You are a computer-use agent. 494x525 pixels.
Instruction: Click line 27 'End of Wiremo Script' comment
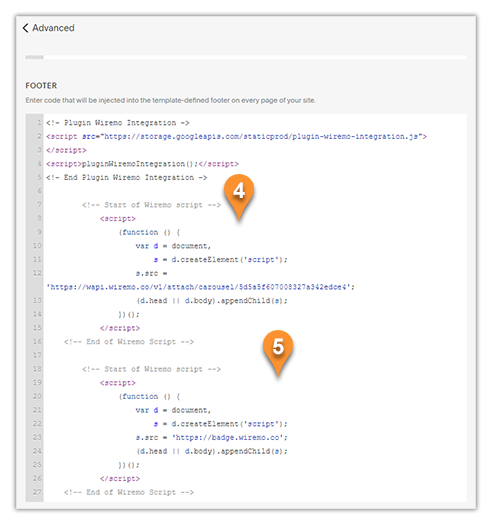129,493
